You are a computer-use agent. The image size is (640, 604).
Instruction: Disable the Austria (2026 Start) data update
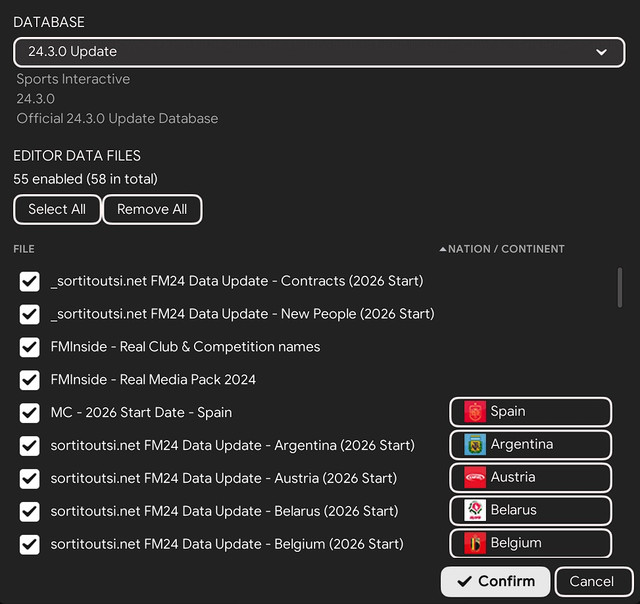tap(29, 478)
